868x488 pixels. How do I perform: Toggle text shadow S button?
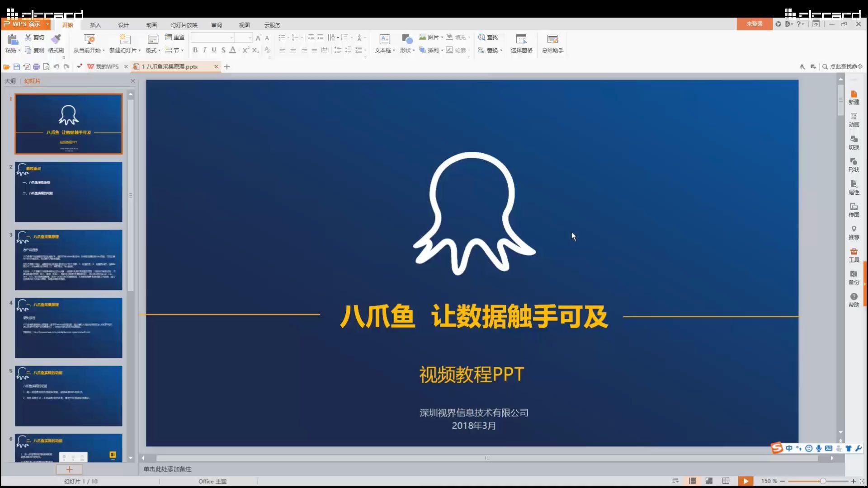[223, 50]
